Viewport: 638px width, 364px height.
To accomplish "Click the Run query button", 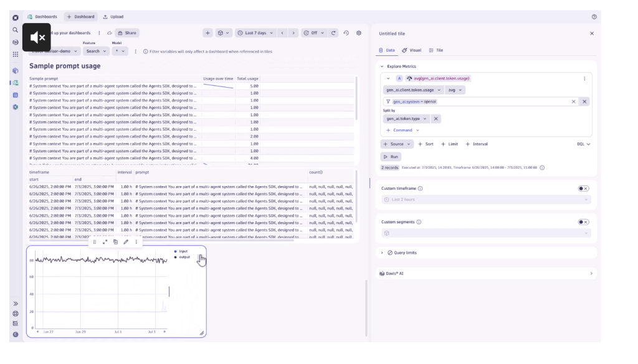I will click(x=391, y=157).
